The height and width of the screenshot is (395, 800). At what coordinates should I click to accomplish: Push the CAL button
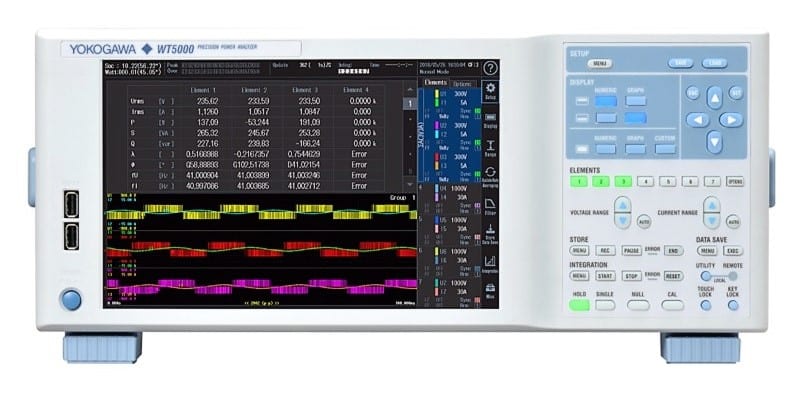tap(672, 305)
